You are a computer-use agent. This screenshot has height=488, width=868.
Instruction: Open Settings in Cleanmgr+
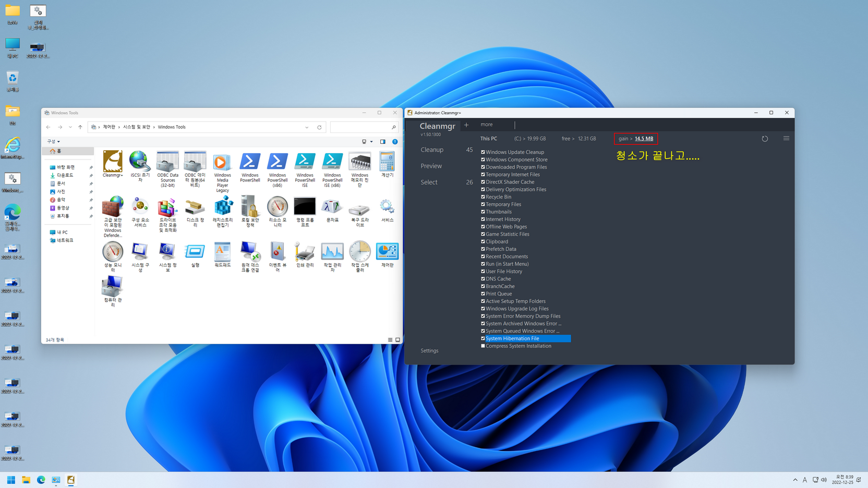[429, 351]
